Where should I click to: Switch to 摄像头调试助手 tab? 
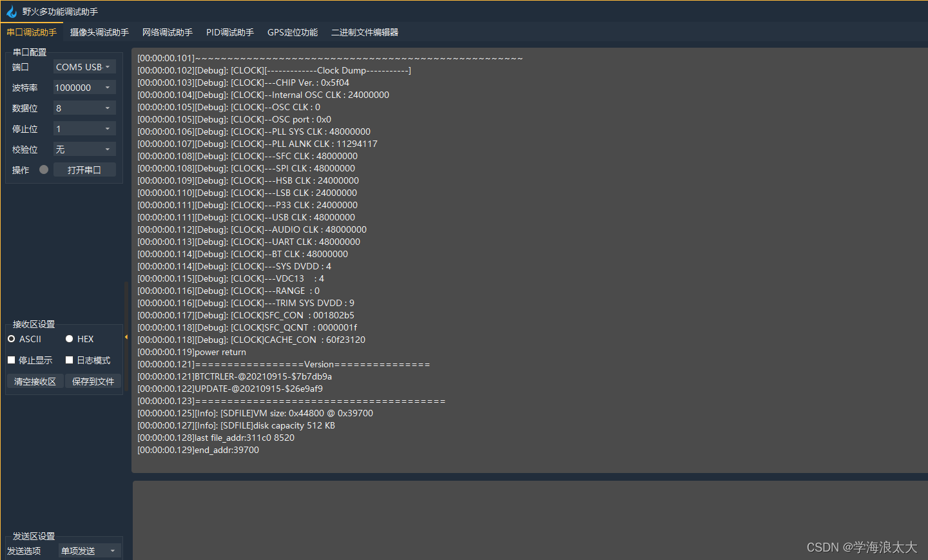tap(99, 32)
